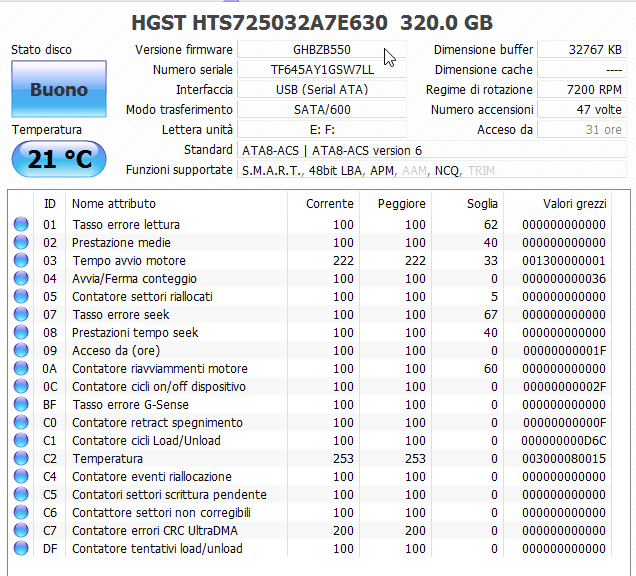Screen dimensions: 636x576
Task: Click the supported functions field listing S.M.A.R.T.
Action: 432,170
